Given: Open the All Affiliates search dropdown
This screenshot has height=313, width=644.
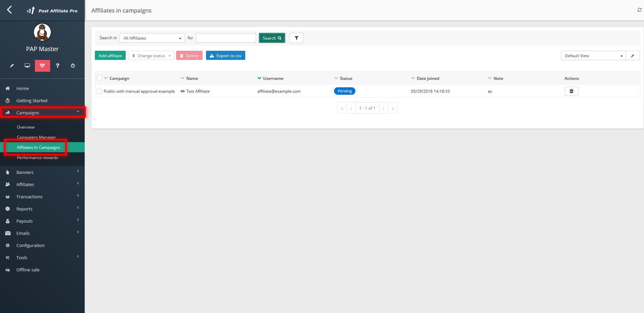Looking at the screenshot, I should coord(152,38).
